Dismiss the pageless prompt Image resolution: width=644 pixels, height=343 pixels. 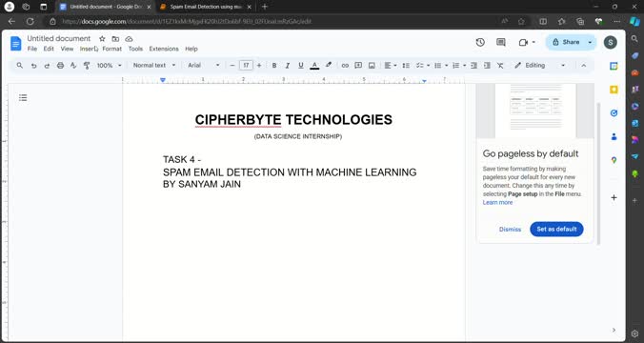point(510,230)
